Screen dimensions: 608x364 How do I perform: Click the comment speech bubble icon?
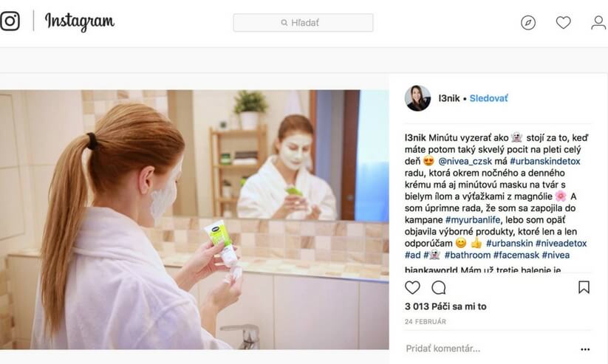(x=439, y=288)
